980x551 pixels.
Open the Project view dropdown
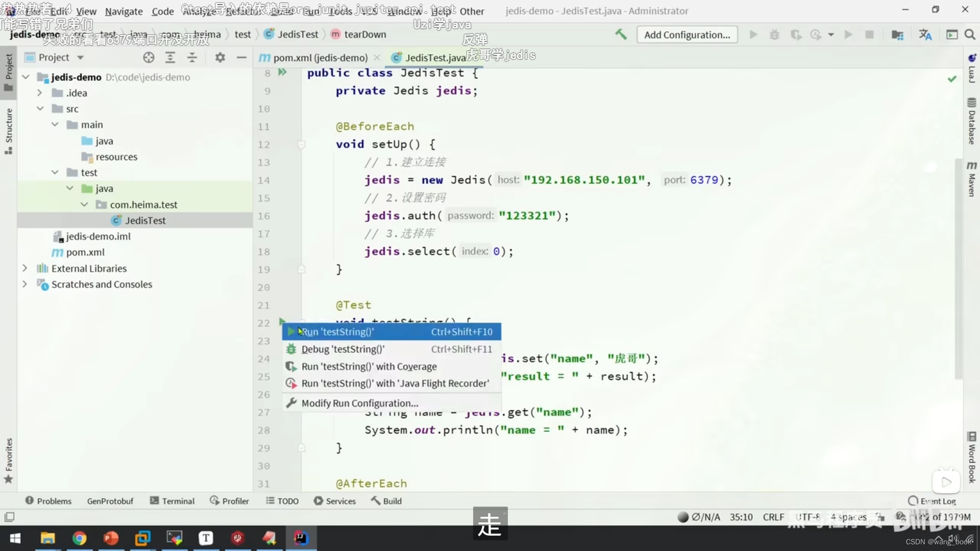coord(80,58)
